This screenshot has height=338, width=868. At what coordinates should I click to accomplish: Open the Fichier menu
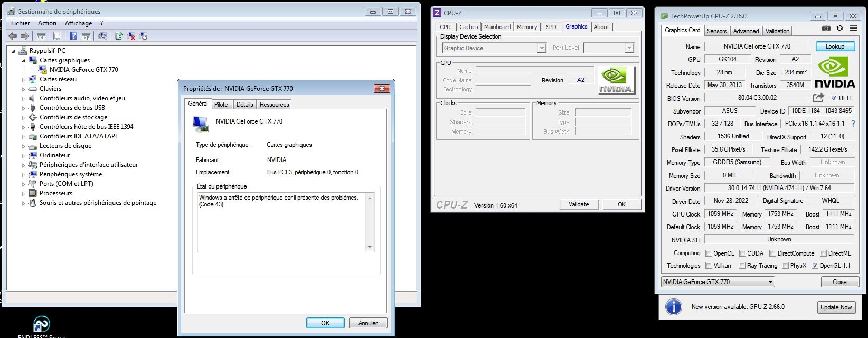tap(21, 23)
